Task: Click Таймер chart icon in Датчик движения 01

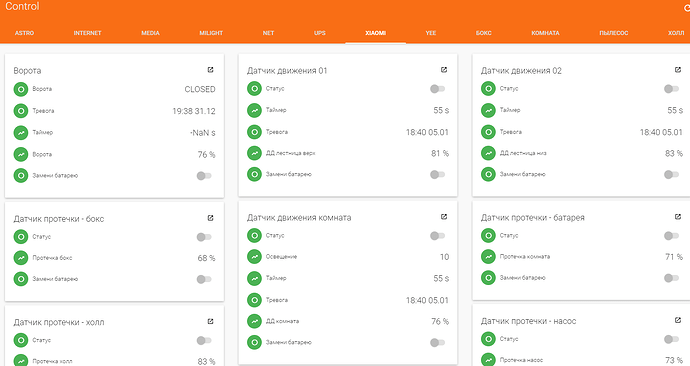Action: tap(254, 110)
